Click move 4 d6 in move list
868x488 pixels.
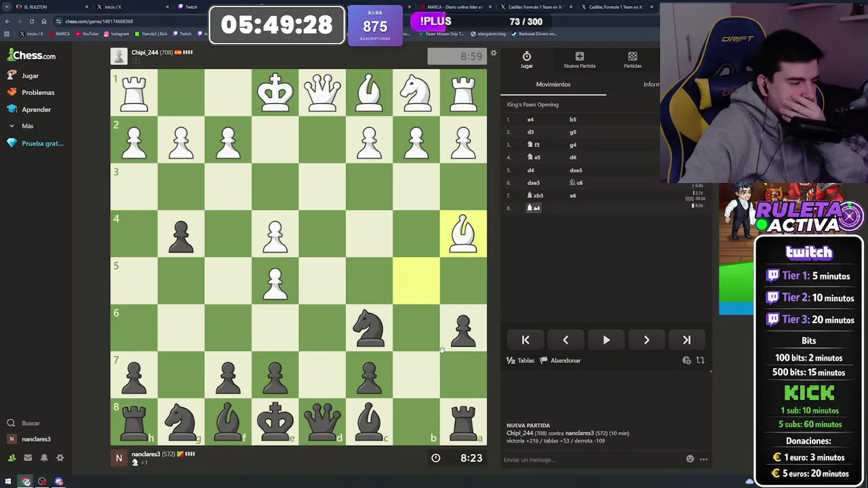pyautogui.click(x=573, y=157)
